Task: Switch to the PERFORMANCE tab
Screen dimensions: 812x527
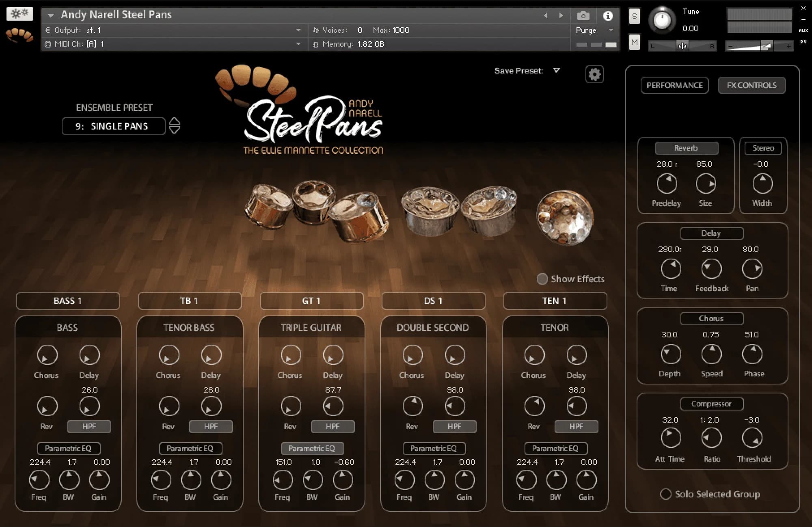Action: pyautogui.click(x=674, y=85)
